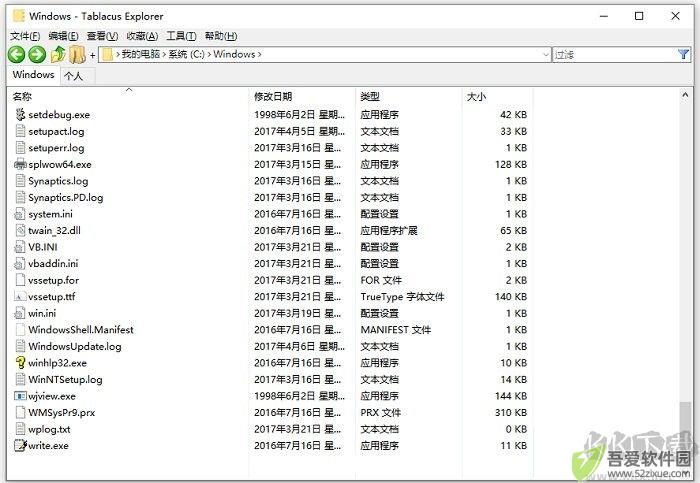The width and height of the screenshot is (700, 483).
Task: Open the 收藏(A) menu
Action: [x=142, y=36]
